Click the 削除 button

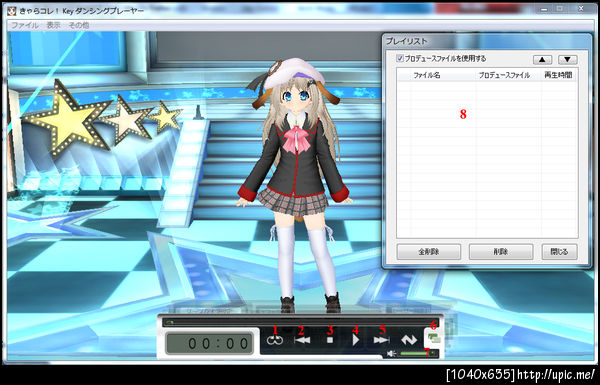click(x=501, y=252)
